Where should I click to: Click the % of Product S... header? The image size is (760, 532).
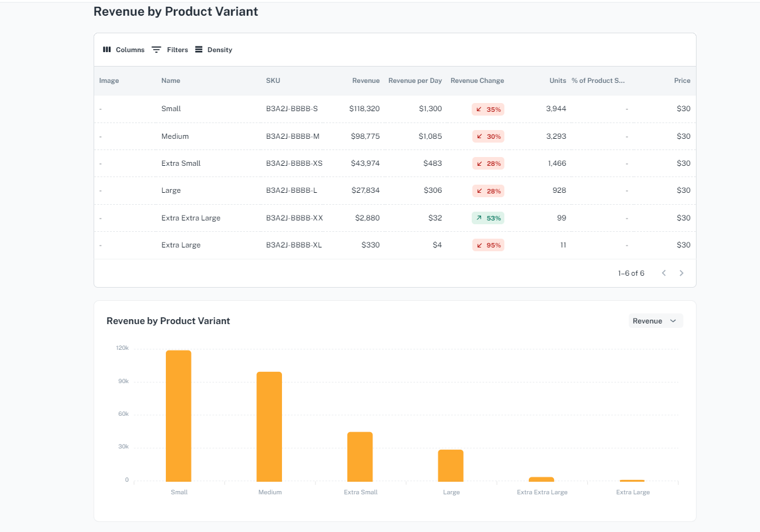(x=599, y=80)
